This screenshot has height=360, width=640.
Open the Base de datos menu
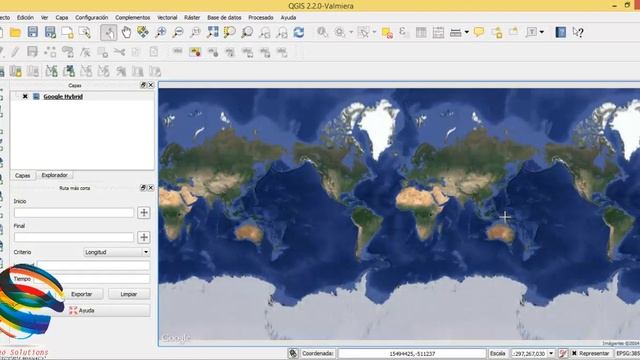point(224,18)
